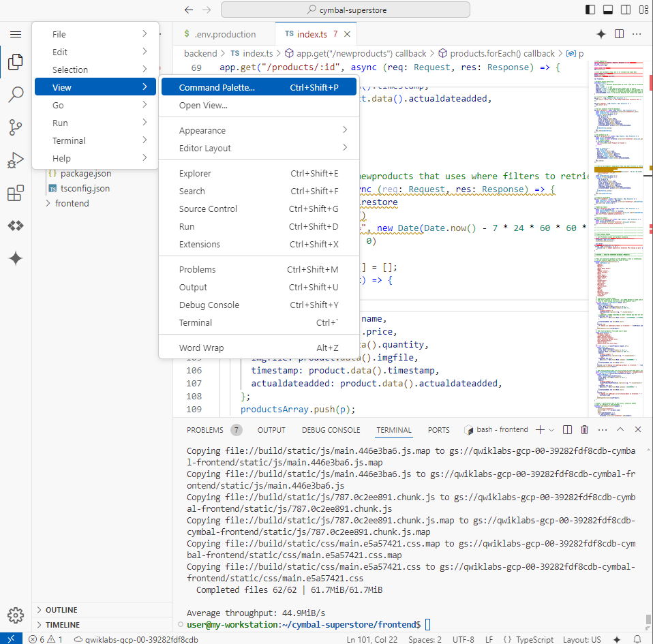Open Cloud Code icon in activity bar
The image size is (653, 644).
pos(16,226)
